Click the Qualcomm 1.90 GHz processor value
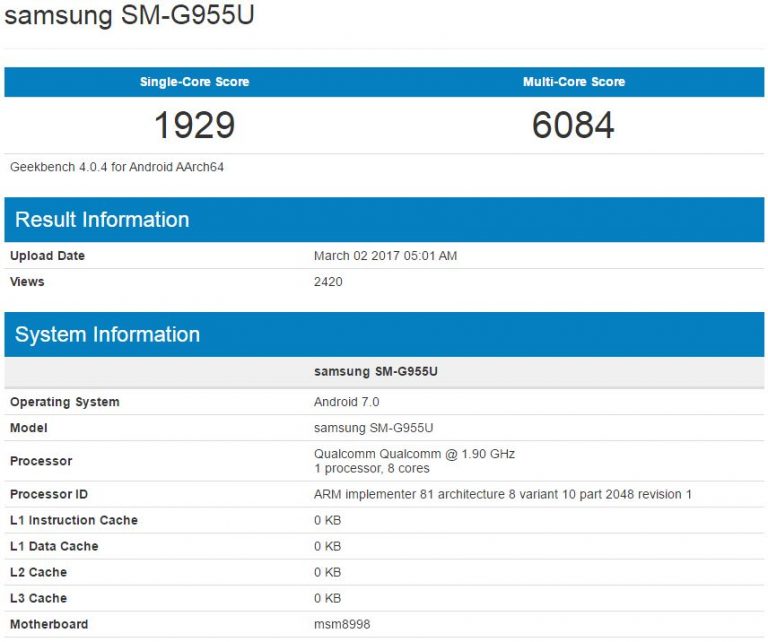 414,454
